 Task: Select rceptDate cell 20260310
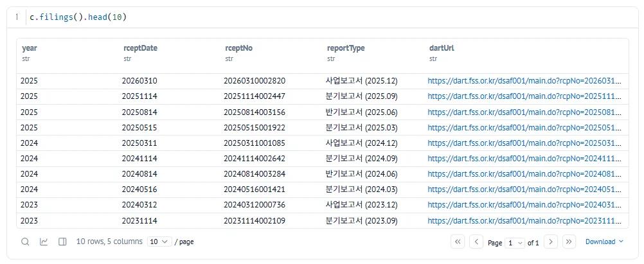(139, 81)
